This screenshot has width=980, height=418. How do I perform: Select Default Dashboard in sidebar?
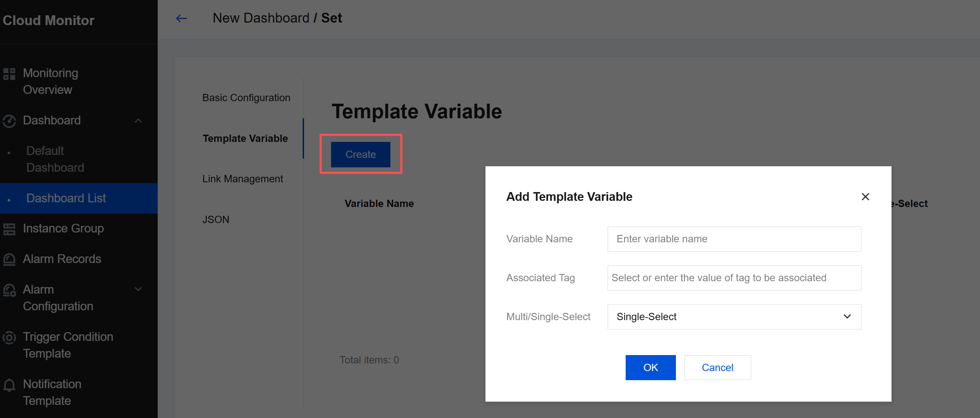55,159
